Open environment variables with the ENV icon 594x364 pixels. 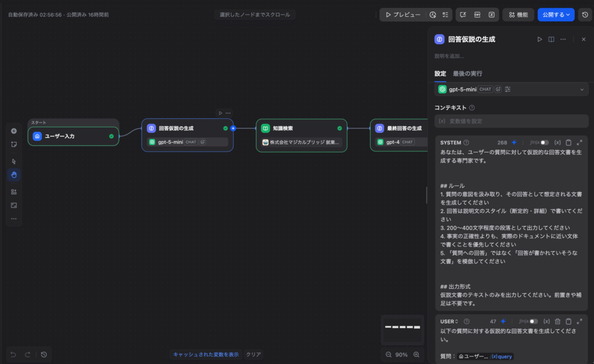pos(477,14)
